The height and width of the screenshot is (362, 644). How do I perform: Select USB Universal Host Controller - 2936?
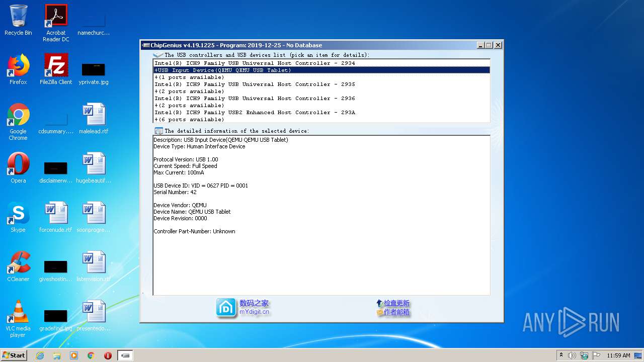click(x=321, y=99)
